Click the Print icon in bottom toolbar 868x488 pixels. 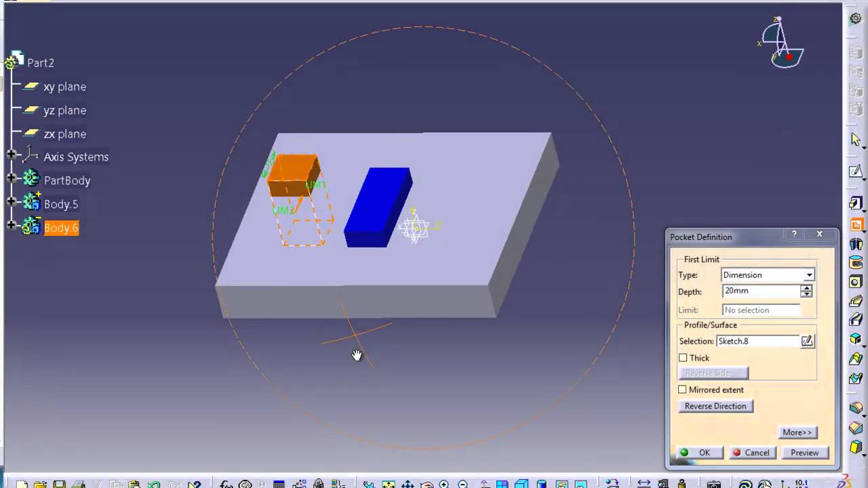click(78, 484)
